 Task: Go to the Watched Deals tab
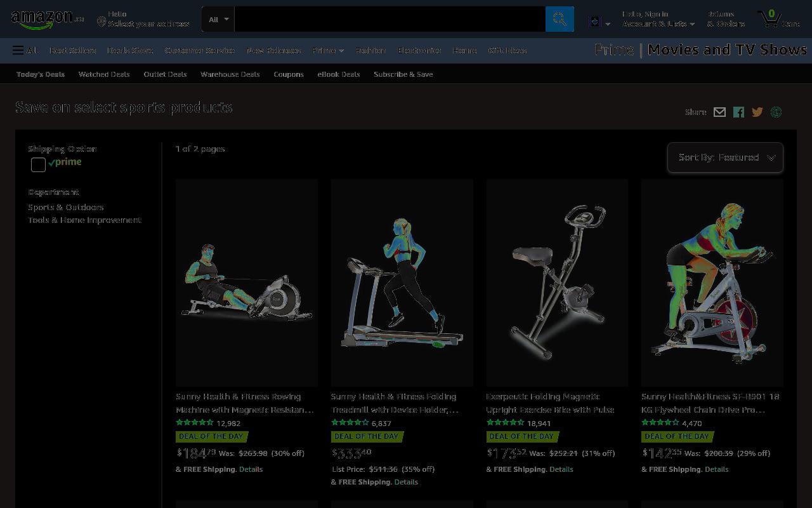click(104, 74)
